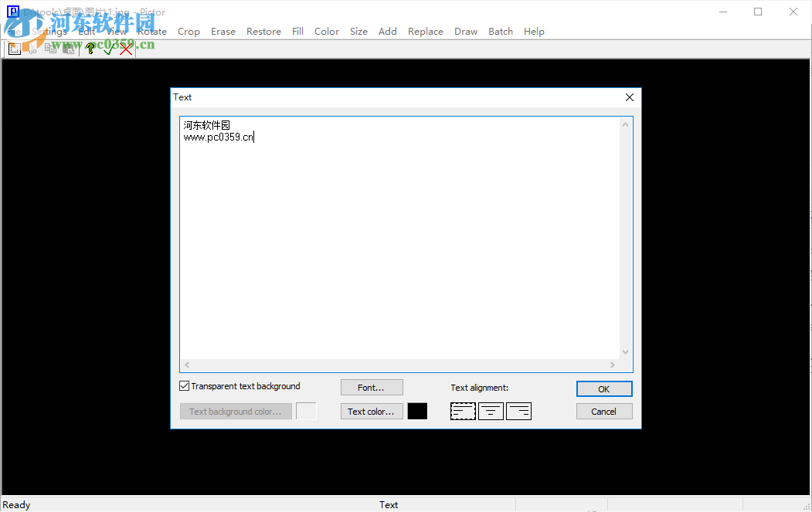Confirm the Text dialog with OK
Screen dimensions: 812x512
[603, 388]
